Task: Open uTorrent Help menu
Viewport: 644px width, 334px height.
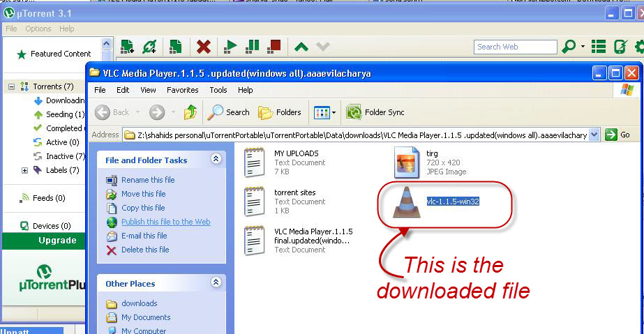Action: (66, 29)
